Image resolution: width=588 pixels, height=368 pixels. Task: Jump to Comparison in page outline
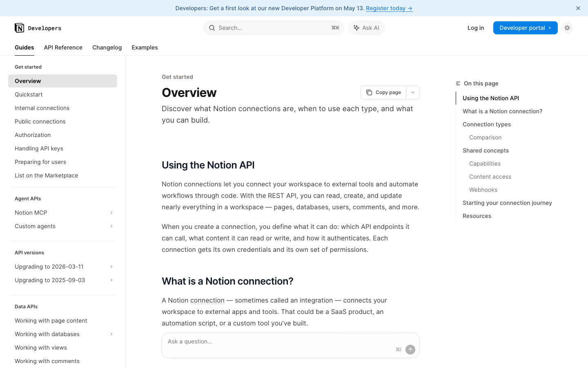[x=485, y=137]
